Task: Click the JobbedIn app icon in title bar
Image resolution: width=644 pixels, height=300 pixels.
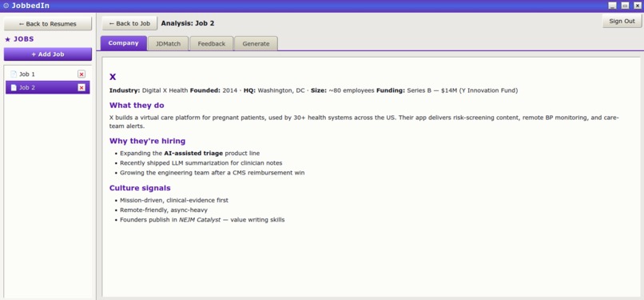Action: pyautogui.click(x=6, y=6)
